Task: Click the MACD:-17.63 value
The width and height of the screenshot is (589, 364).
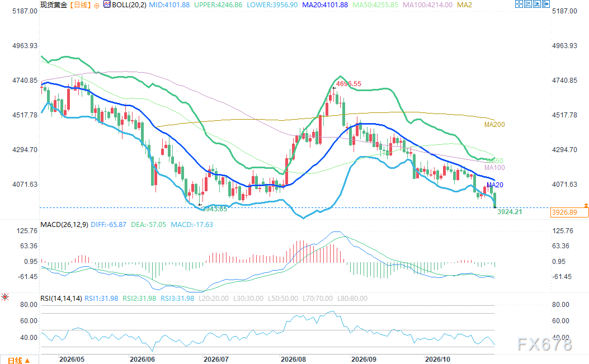Action: 191,225
